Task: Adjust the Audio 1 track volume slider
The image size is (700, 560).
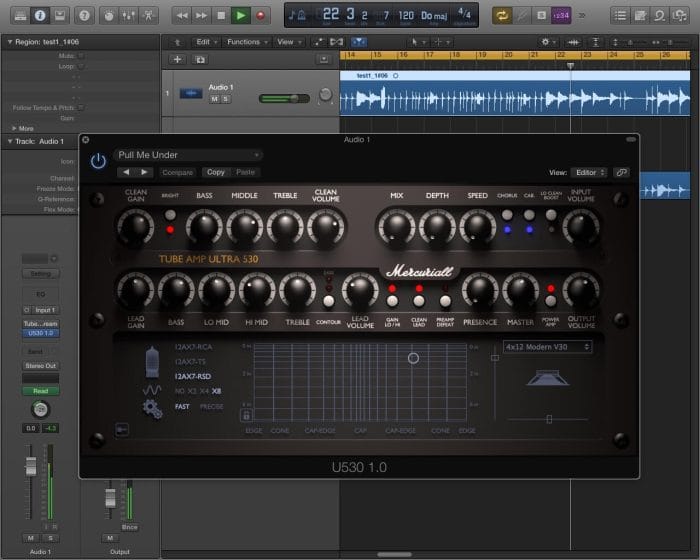Action: (x=284, y=99)
